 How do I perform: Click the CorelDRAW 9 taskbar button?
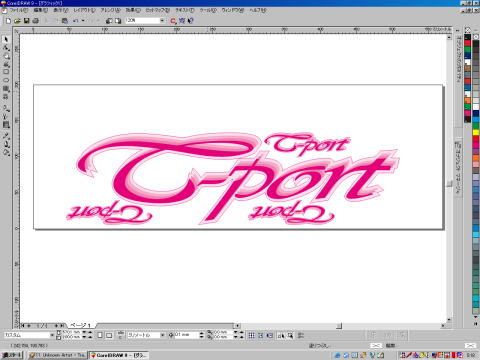(118, 355)
